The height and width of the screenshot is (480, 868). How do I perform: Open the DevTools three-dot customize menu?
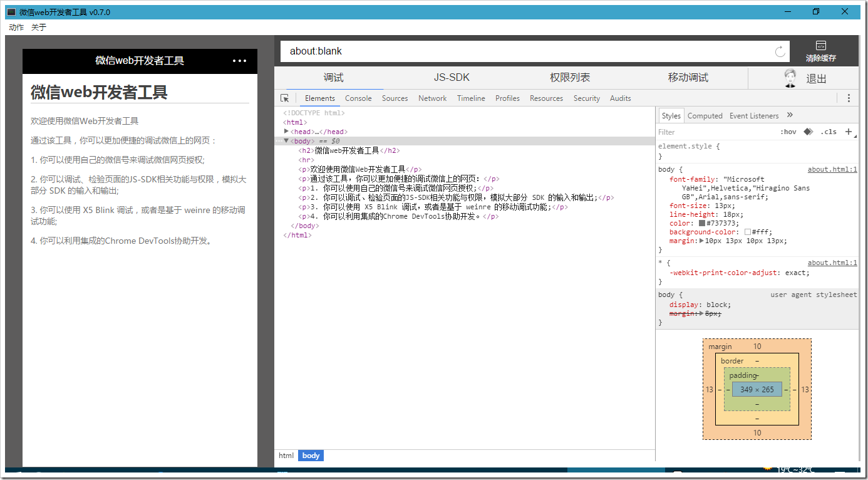point(849,98)
